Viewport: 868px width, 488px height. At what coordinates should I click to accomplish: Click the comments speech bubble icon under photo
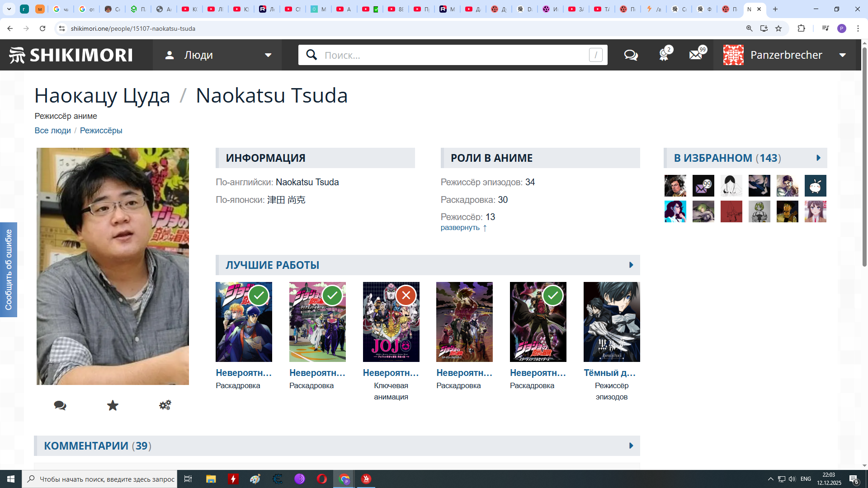click(60, 405)
